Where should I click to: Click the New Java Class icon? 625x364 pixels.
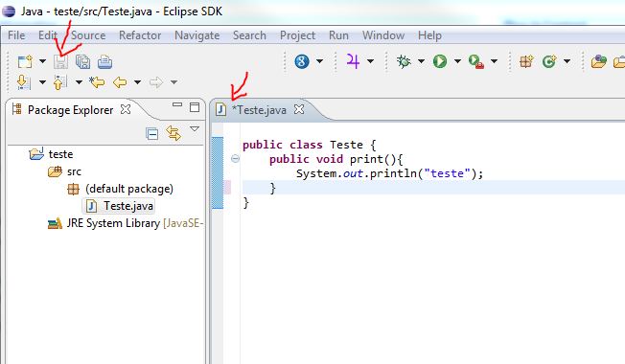click(x=549, y=61)
